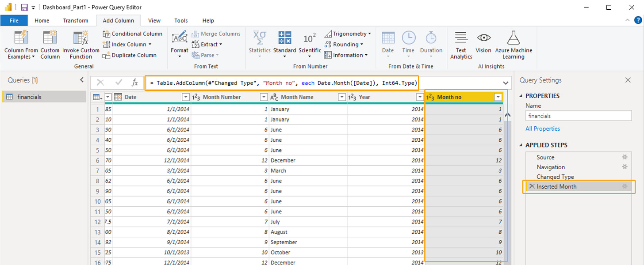
Task: Delete the Inserted Month step
Action: click(532, 186)
